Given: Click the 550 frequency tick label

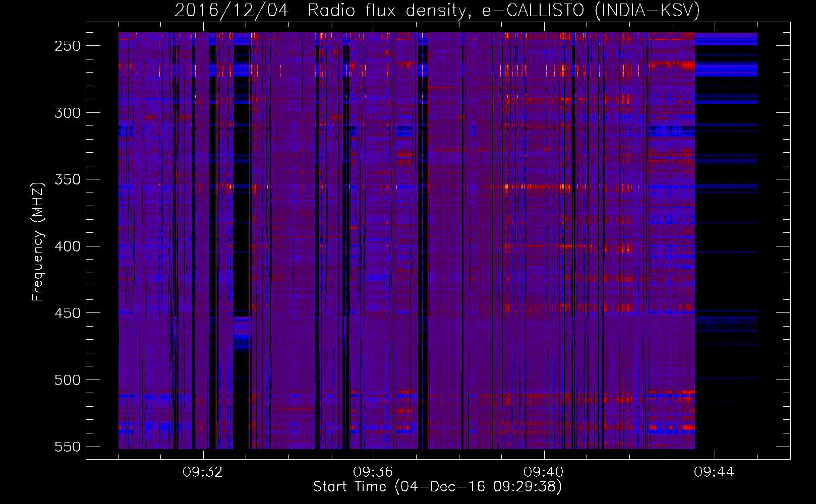Looking at the screenshot, I should (x=68, y=447).
